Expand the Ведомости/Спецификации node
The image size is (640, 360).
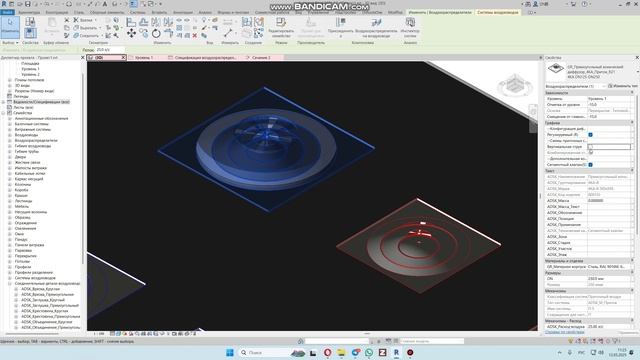4,102
